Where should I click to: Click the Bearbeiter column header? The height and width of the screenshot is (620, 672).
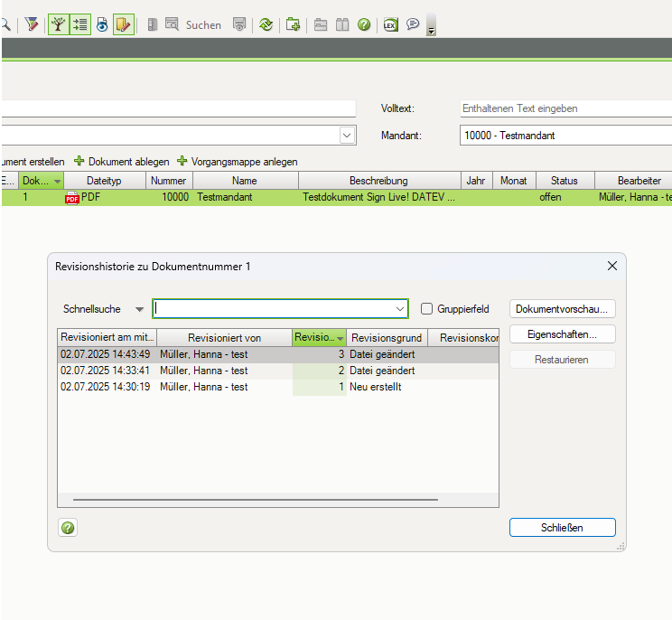coord(634,181)
